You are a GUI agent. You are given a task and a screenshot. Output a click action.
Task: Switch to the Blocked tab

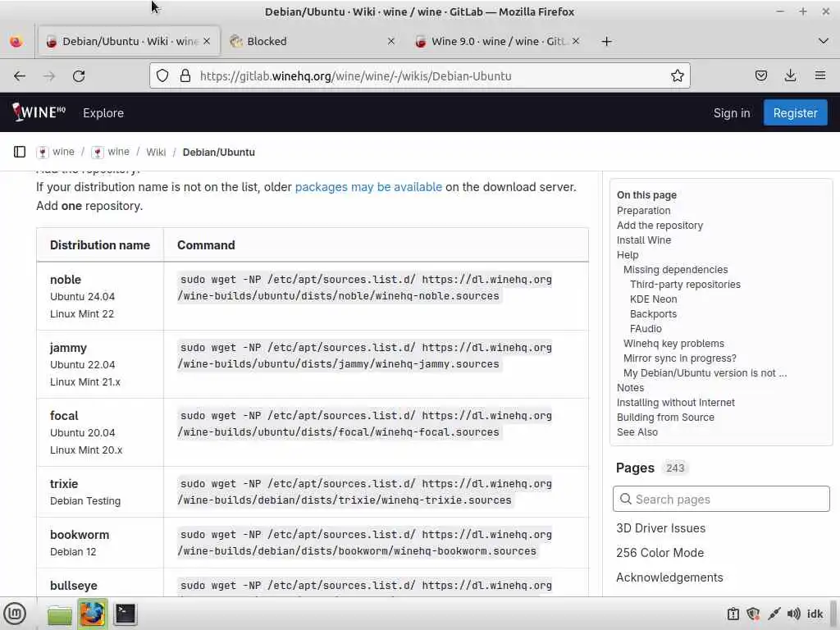pos(313,41)
